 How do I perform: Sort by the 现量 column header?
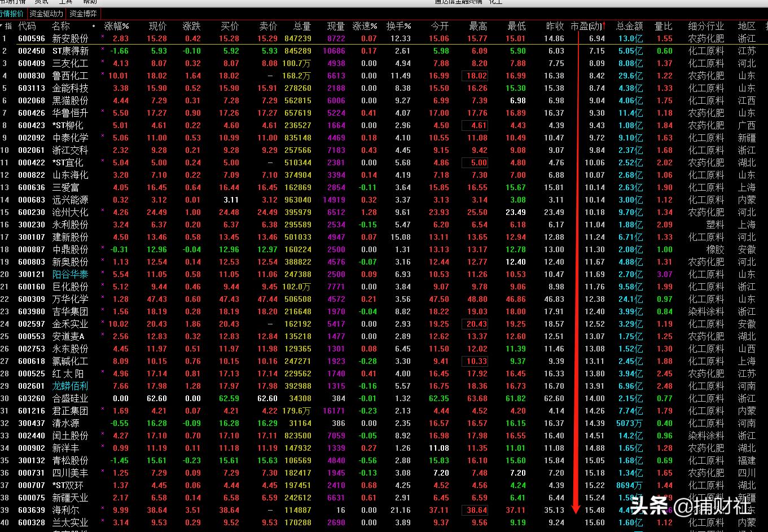(336, 26)
